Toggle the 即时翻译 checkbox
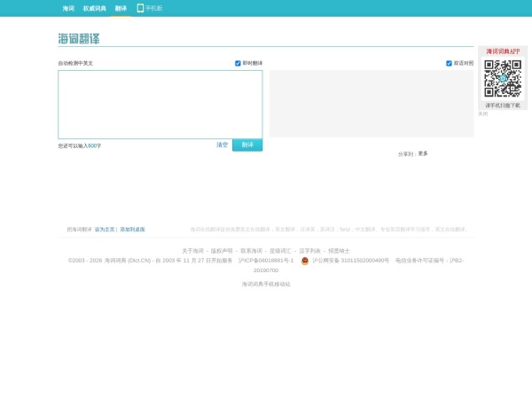 (238, 63)
